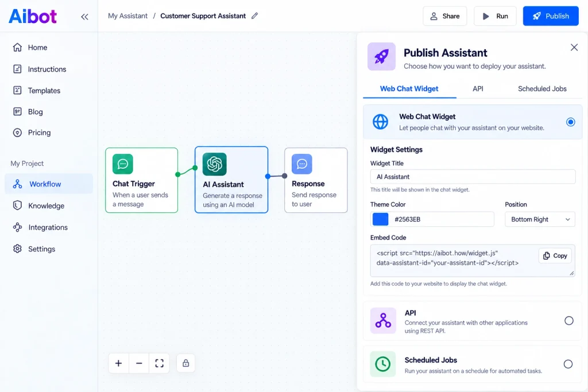Edit assistant name with pencil icon
The width and height of the screenshot is (588, 392).
coord(254,15)
